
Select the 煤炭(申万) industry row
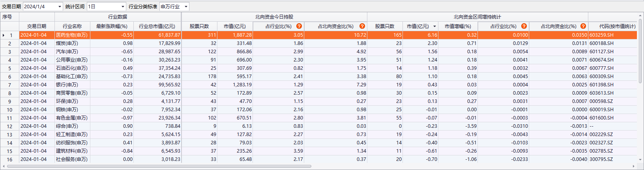[72, 43]
